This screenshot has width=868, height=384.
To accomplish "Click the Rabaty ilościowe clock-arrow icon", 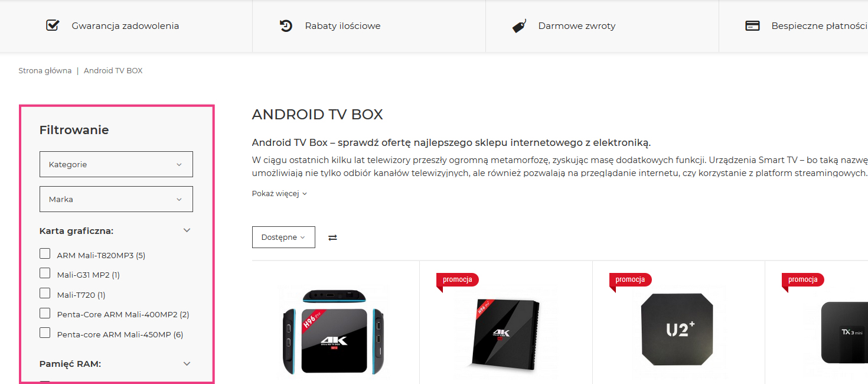I will [x=286, y=25].
